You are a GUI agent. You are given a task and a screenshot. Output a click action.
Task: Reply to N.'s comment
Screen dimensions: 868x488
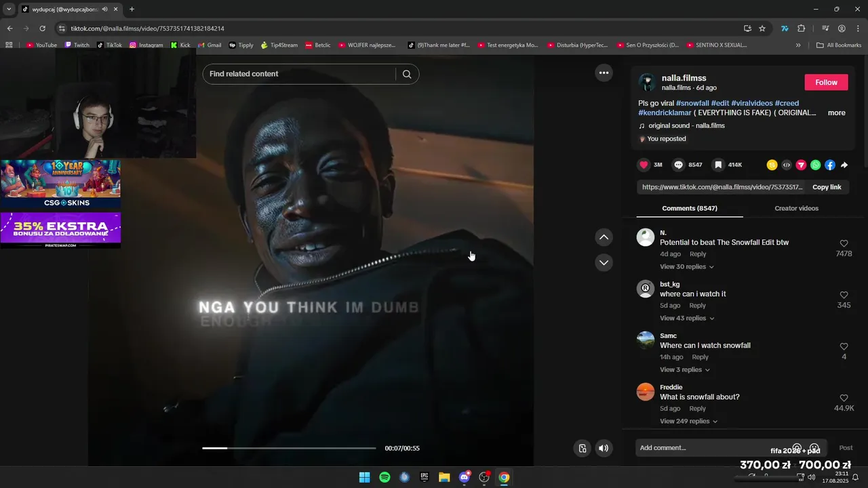coord(698,254)
